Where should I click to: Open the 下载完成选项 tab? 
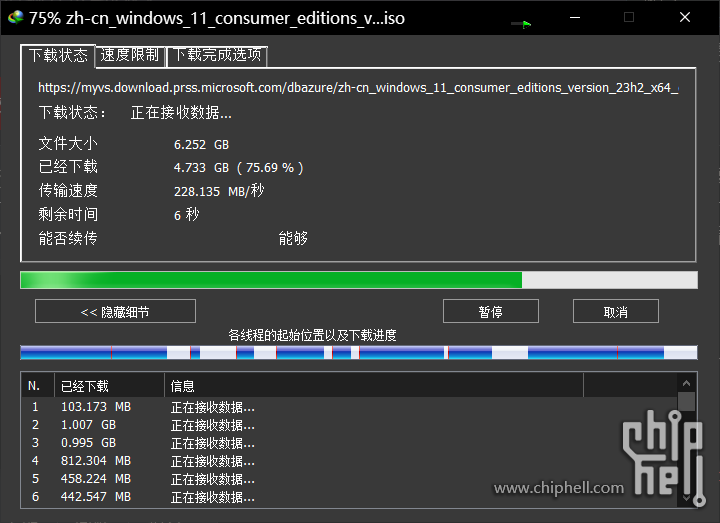(x=217, y=55)
